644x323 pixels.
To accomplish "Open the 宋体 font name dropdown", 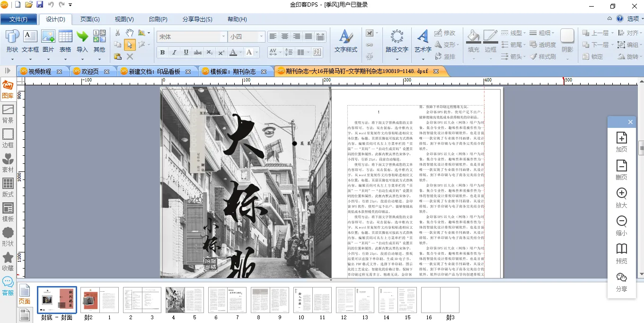I will click(x=224, y=36).
